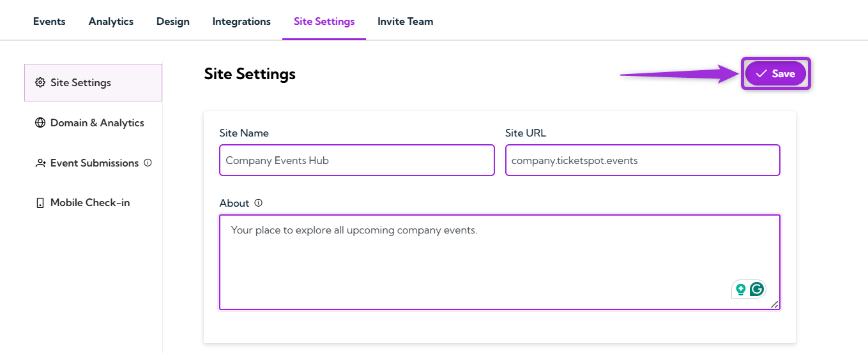
Task: Click the globe icon for Domain & Analytics
Action: 40,123
